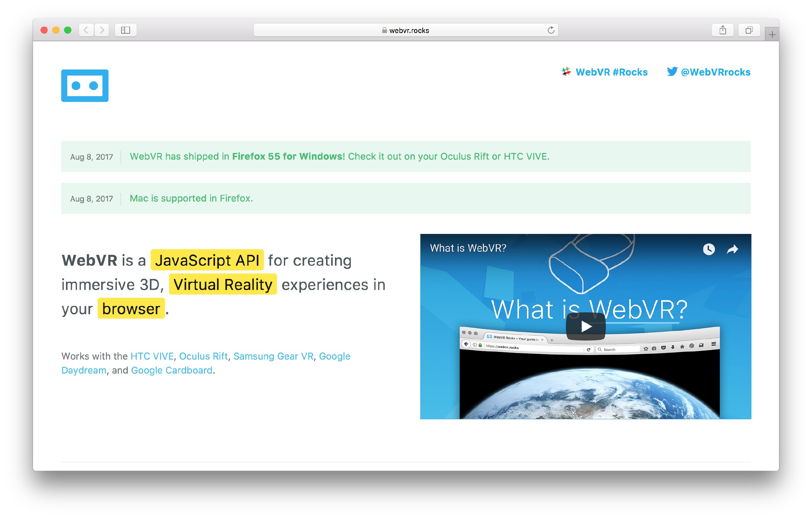Click the lock icon in address bar
The height and width of the screenshot is (518, 812).
(x=384, y=30)
